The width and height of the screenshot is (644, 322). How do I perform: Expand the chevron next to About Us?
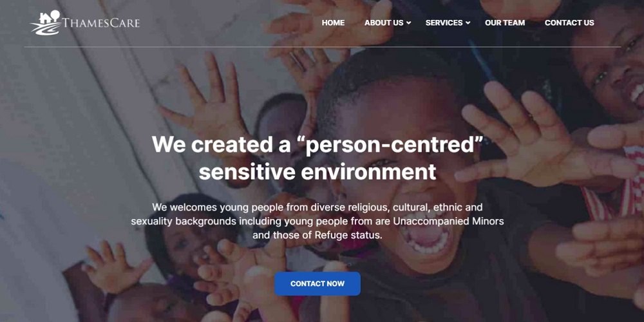coord(409,23)
